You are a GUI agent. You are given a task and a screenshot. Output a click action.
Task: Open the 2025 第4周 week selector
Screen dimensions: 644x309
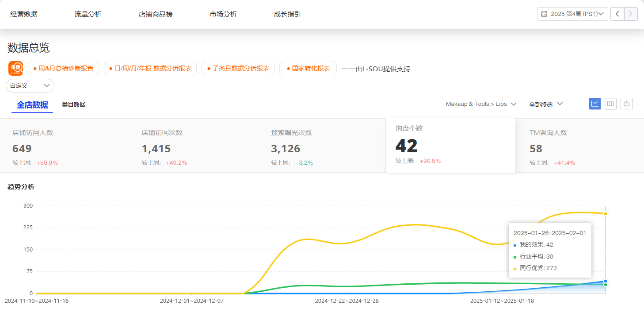pyautogui.click(x=573, y=14)
